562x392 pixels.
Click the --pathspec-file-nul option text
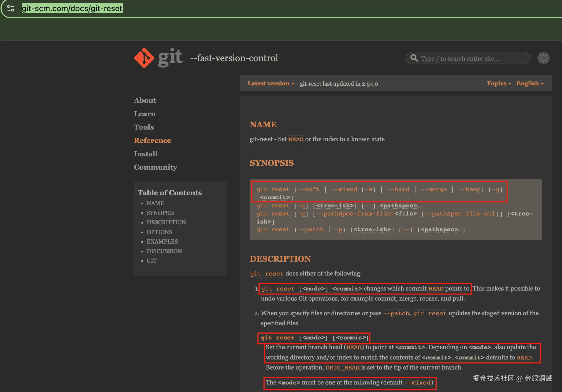pos(460,214)
